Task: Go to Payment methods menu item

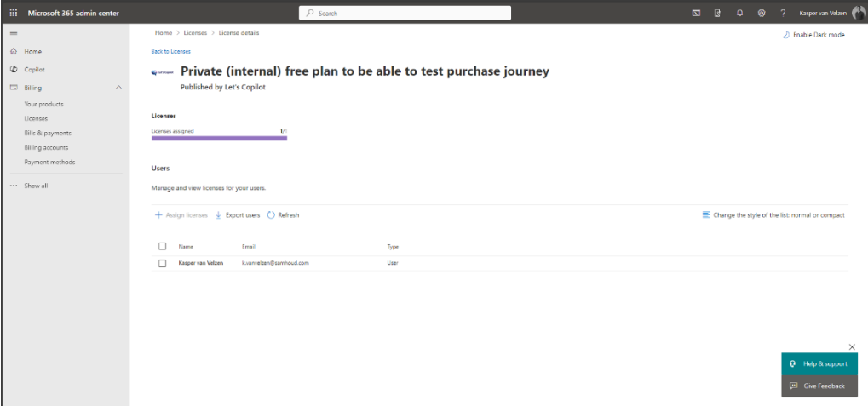Action: pyautogui.click(x=49, y=162)
